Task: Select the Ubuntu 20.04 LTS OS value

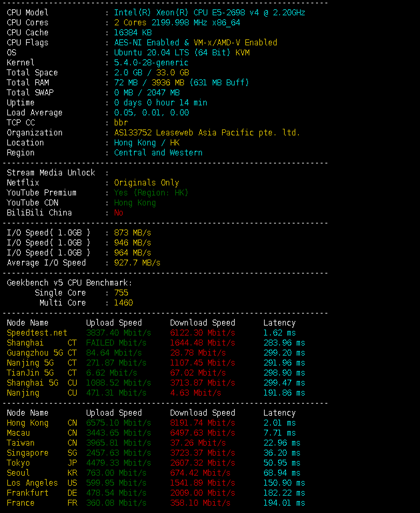Action: pos(181,53)
